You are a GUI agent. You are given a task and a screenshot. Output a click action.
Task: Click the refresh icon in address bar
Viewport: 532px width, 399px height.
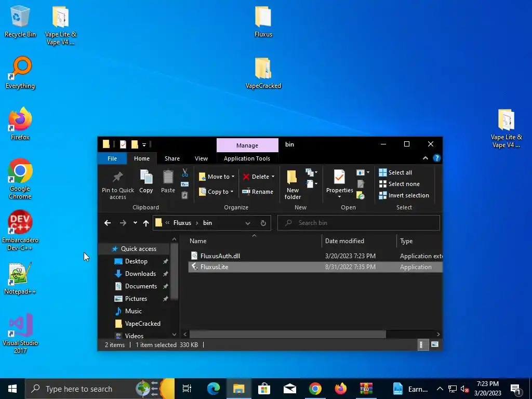263,223
